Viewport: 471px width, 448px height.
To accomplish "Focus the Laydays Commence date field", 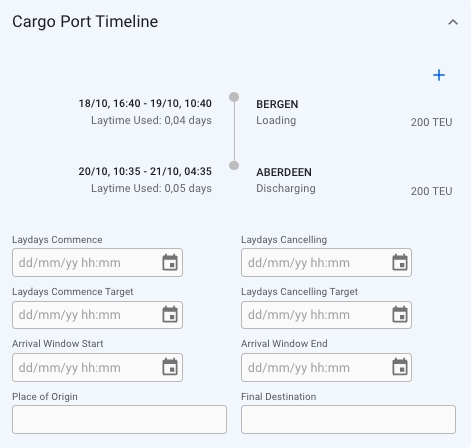I will pyautogui.click(x=97, y=262).
